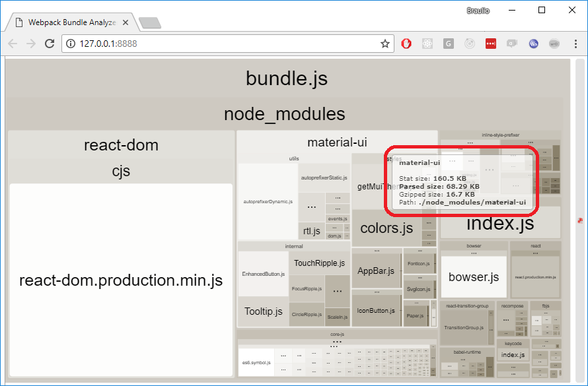
Task: Close the Webpack Bundle Analyzer tab
Action: (x=126, y=22)
